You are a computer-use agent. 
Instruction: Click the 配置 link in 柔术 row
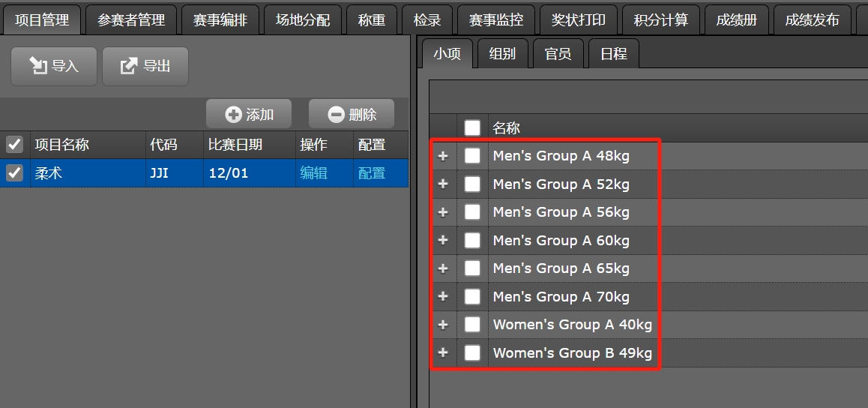coord(371,173)
